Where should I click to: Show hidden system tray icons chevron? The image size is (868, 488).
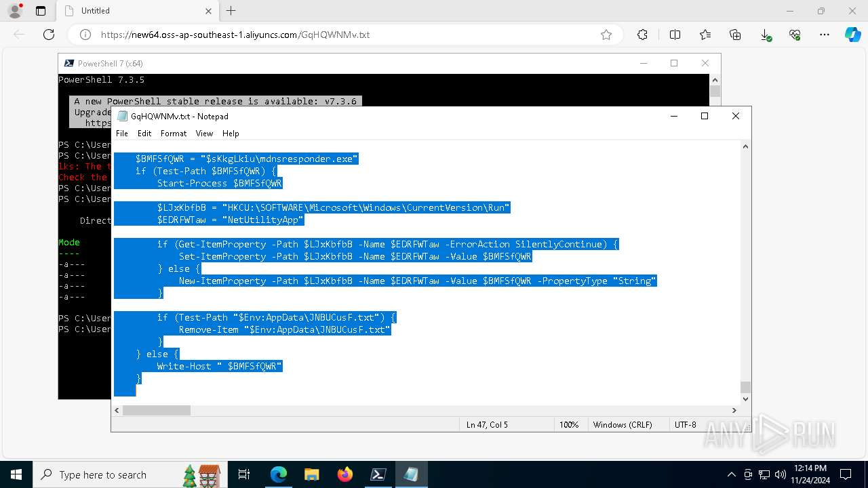click(x=731, y=474)
